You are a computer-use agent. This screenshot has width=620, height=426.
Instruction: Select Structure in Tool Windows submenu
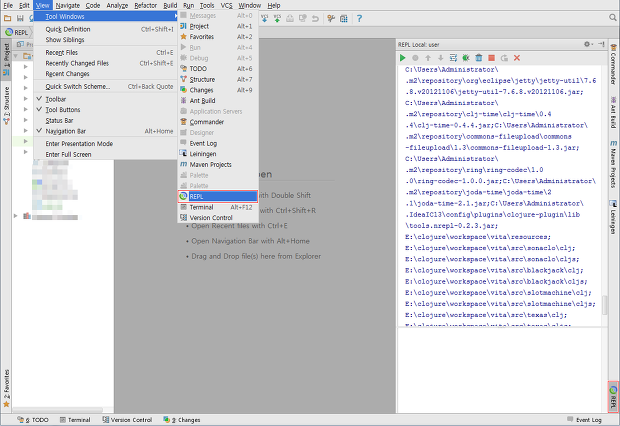point(218,79)
